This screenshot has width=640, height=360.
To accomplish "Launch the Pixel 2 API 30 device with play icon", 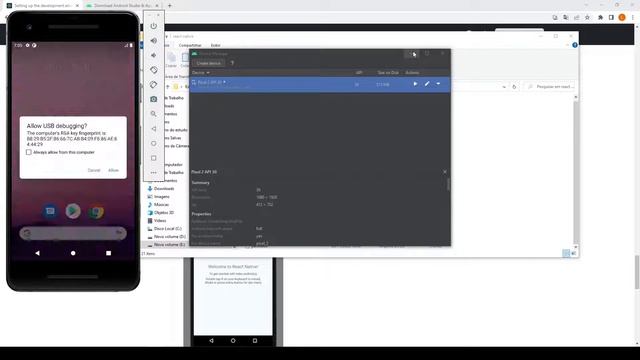I will coord(415,84).
